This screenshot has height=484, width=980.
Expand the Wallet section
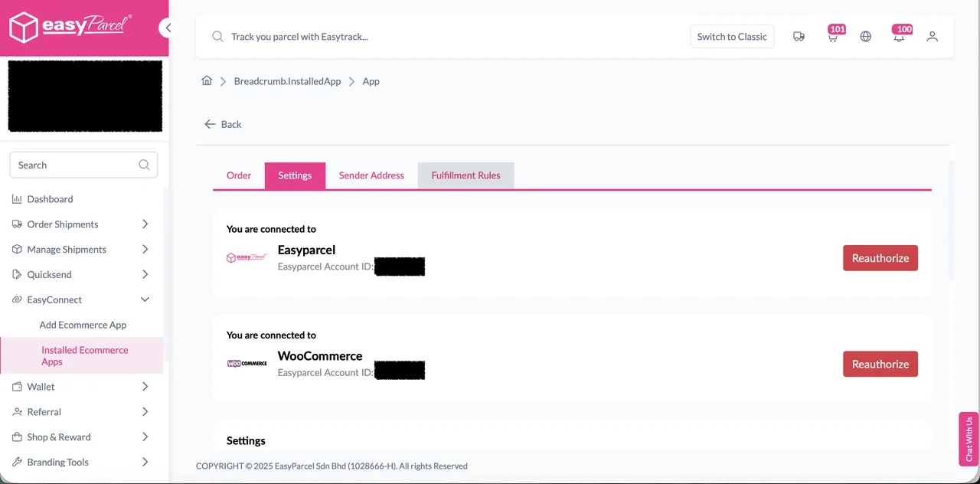click(145, 387)
